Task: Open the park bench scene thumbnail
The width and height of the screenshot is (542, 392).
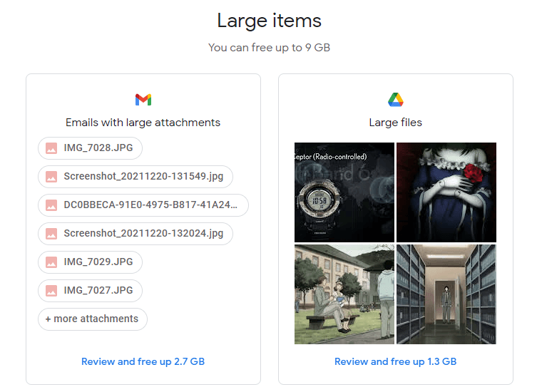Action: pyautogui.click(x=344, y=294)
